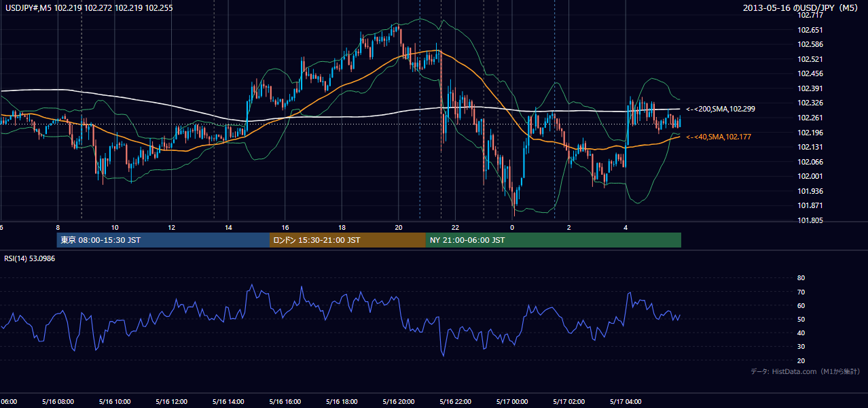Screen dimensions: 868x408
Task: Click RSI scale value 40
Action: coord(801,333)
